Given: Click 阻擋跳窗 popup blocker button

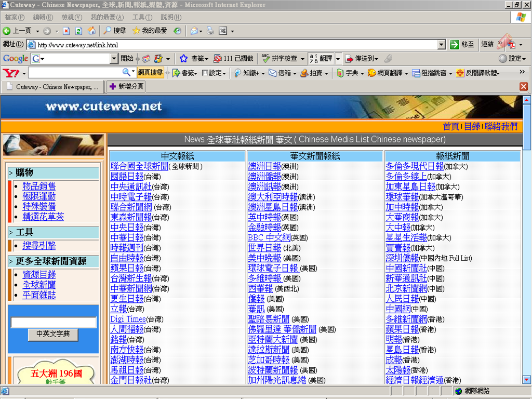Looking at the screenshot, I should tap(430, 73).
